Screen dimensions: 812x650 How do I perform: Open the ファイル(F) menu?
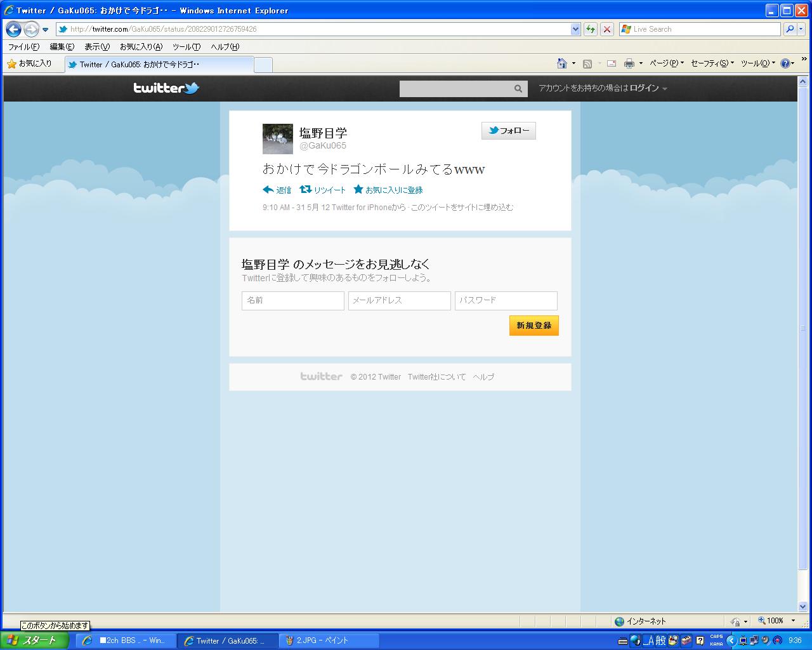tap(23, 47)
